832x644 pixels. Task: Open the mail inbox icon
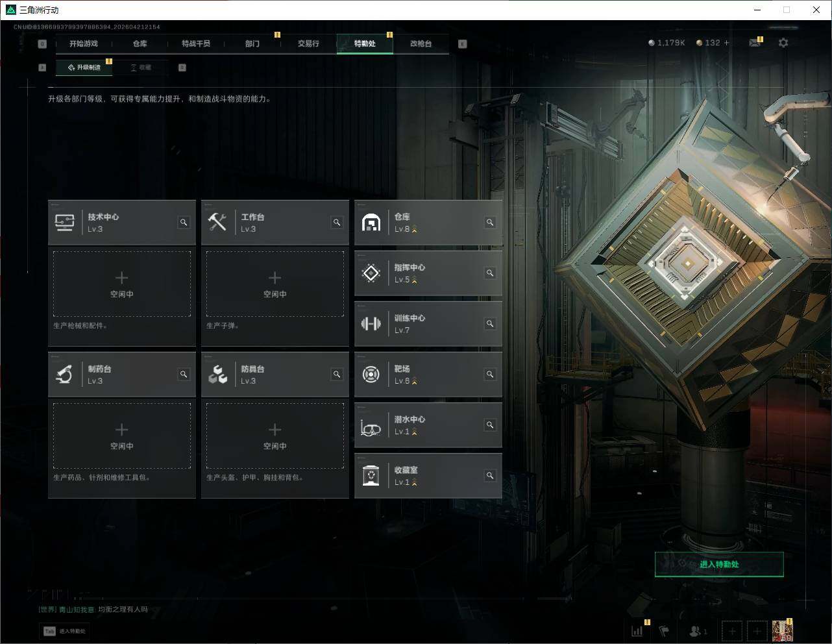pos(754,43)
